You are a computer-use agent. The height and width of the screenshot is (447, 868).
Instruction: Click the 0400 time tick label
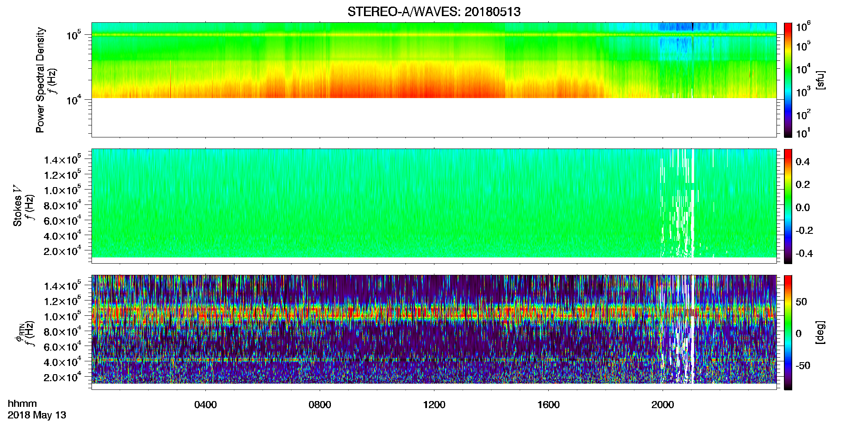coord(205,405)
